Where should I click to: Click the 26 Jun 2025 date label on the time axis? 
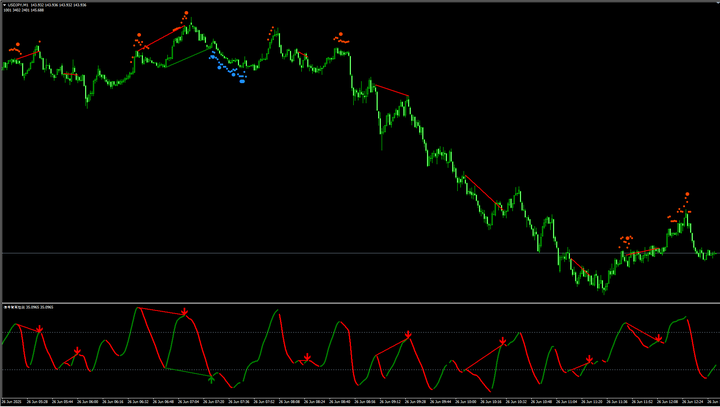click(x=14, y=402)
